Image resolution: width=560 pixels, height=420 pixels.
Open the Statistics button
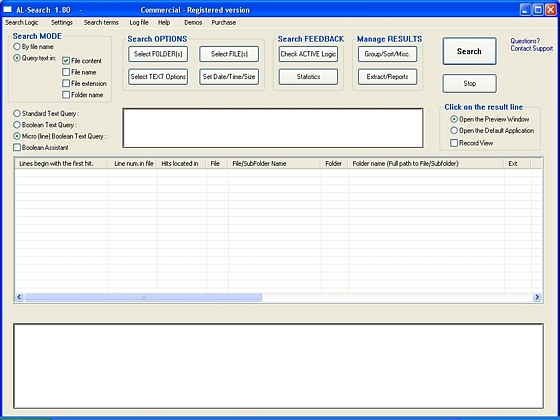(x=308, y=77)
